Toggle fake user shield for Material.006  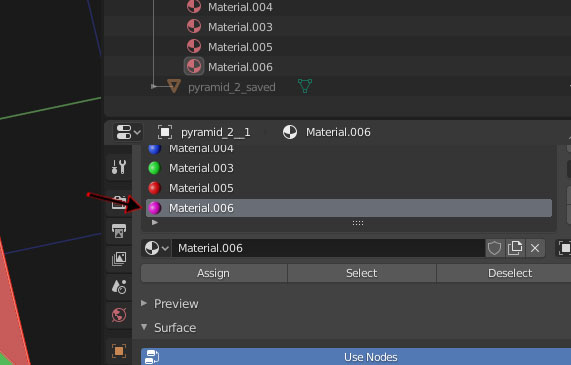[495, 248]
